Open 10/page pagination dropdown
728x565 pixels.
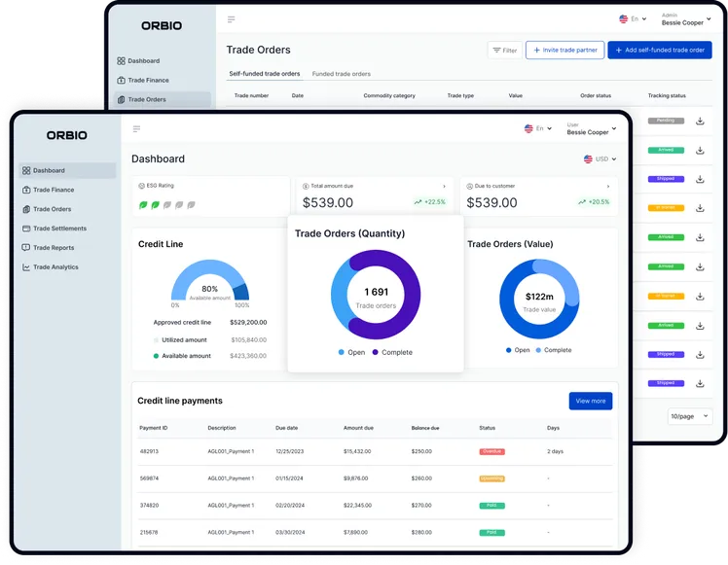tap(689, 416)
